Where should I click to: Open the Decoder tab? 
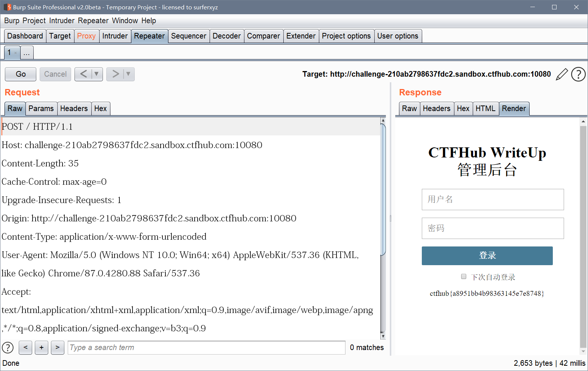(227, 36)
